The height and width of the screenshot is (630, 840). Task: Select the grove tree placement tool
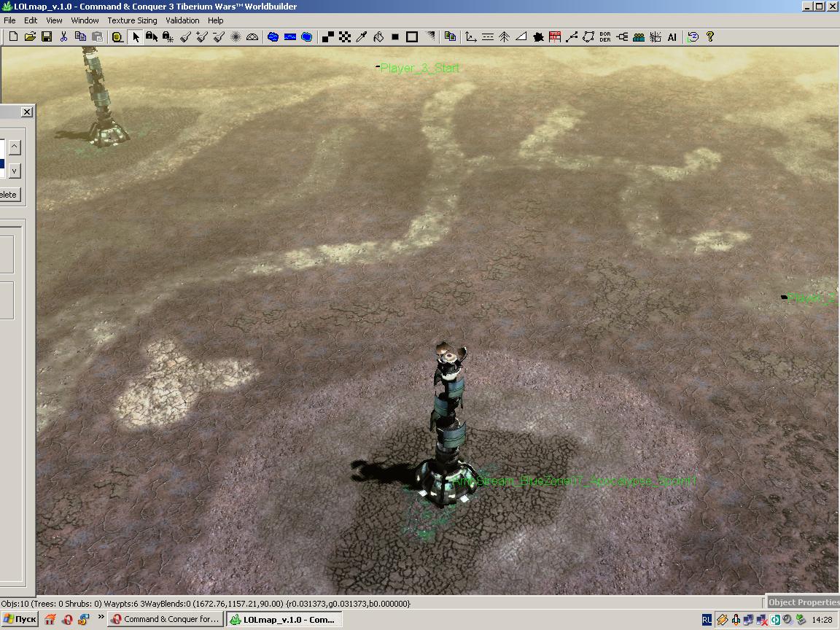[504, 37]
